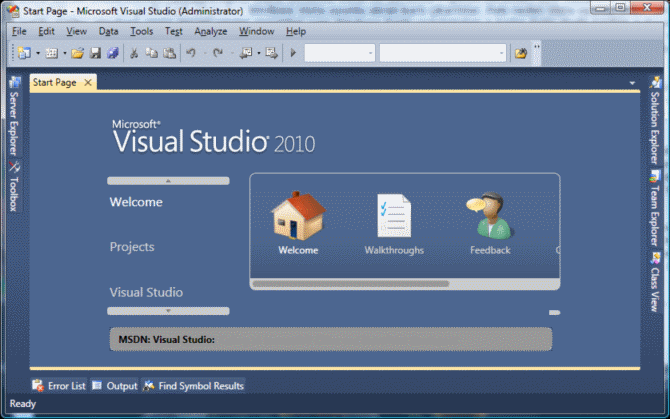The image size is (670, 419).
Task: Select Projects in the left category list
Action: 132,247
